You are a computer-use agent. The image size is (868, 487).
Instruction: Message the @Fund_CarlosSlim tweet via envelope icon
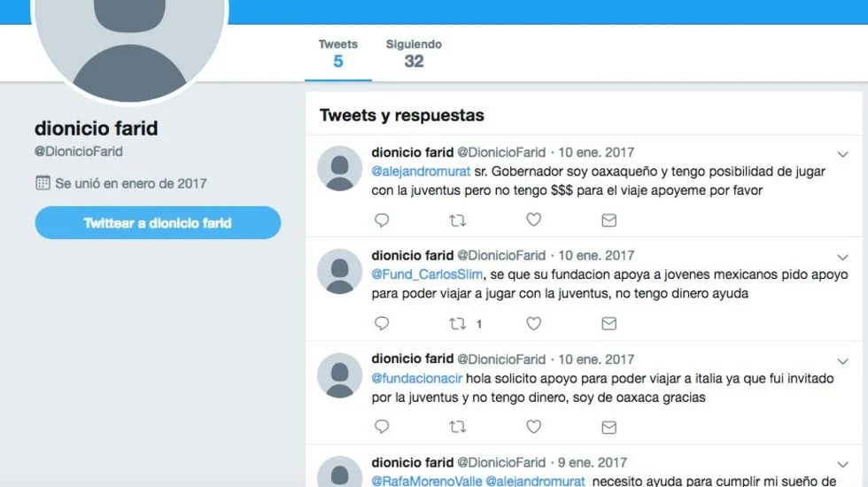click(609, 323)
